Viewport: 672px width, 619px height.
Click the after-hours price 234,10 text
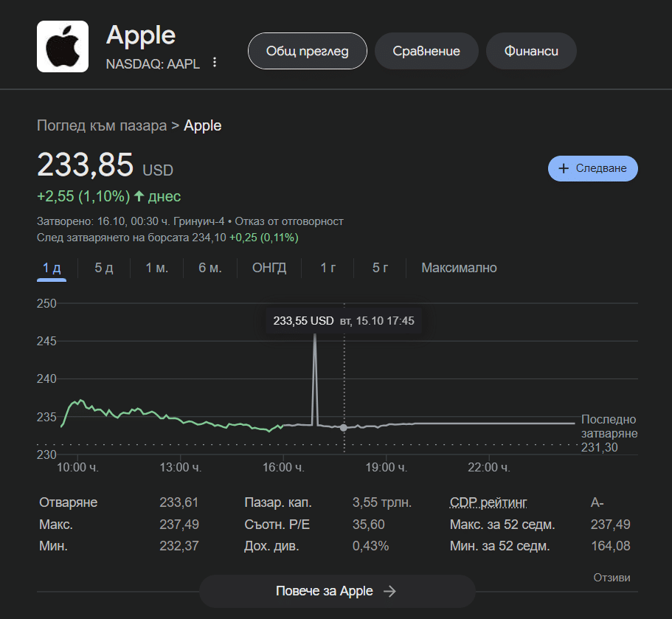[209, 238]
